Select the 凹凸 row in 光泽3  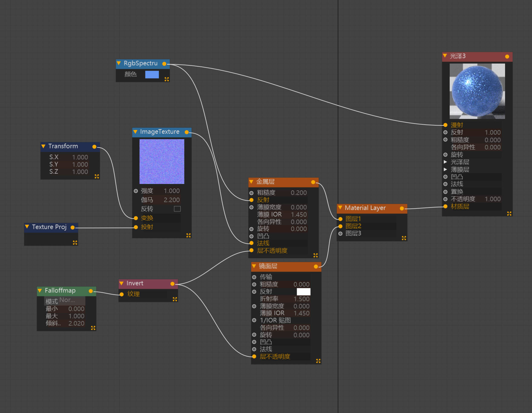[476, 177]
